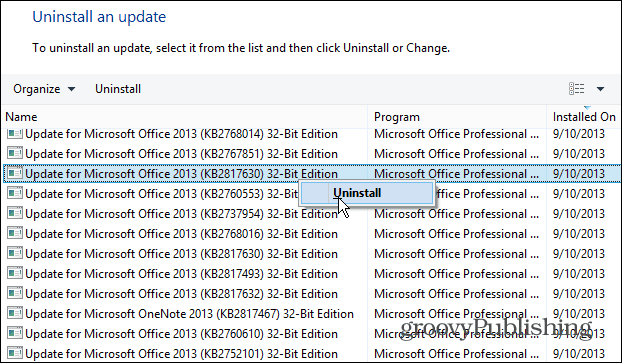Viewport: 622px width, 363px height.
Task: Open the view options dropdown arrow
Action: pyautogui.click(x=600, y=89)
